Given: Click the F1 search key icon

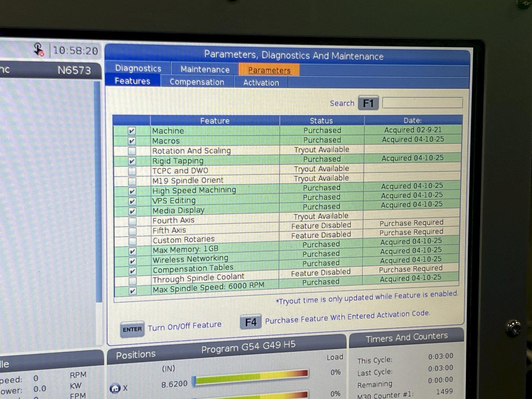Looking at the screenshot, I should [368, 103].
